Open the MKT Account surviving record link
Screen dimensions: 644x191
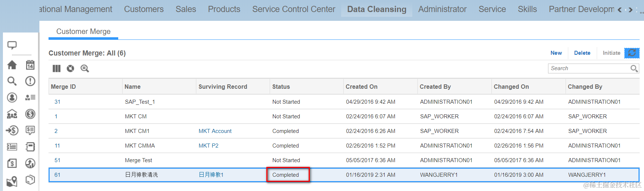(215, 131)
